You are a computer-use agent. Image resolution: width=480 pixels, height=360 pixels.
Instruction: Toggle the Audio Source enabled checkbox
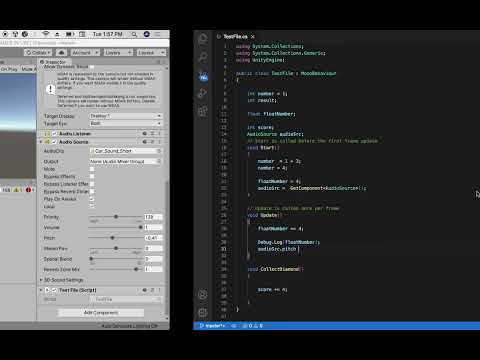click(x=54, y=142)
